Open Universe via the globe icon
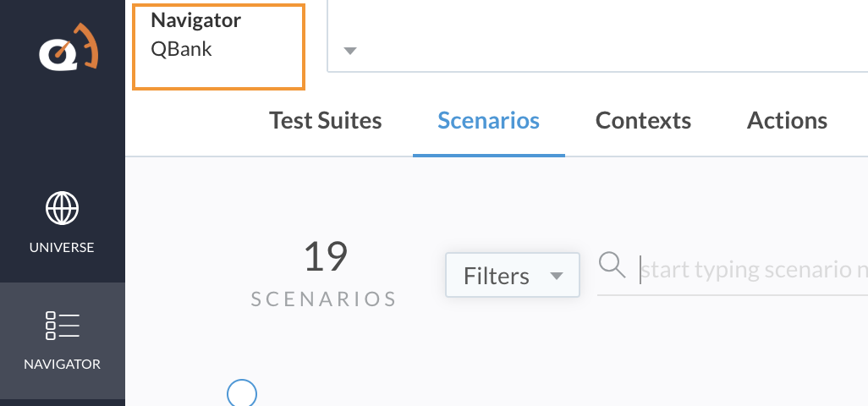This screenshot has width=868, height=406. 62,208
